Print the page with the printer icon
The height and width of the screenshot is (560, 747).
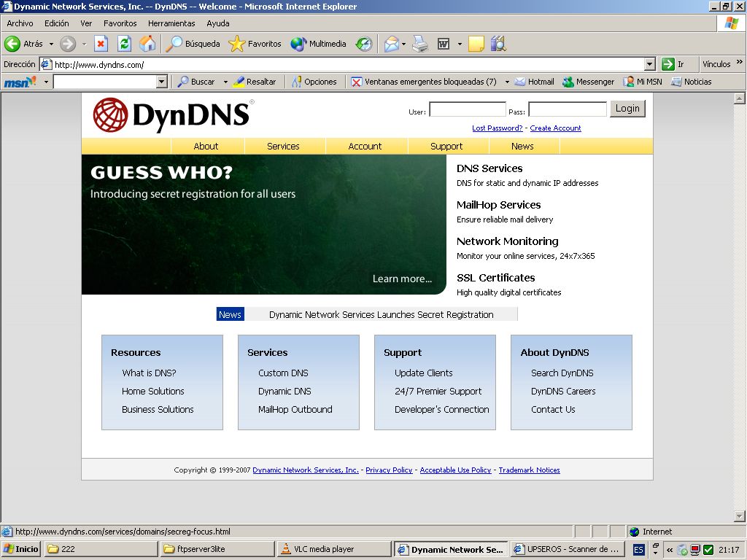419,44
